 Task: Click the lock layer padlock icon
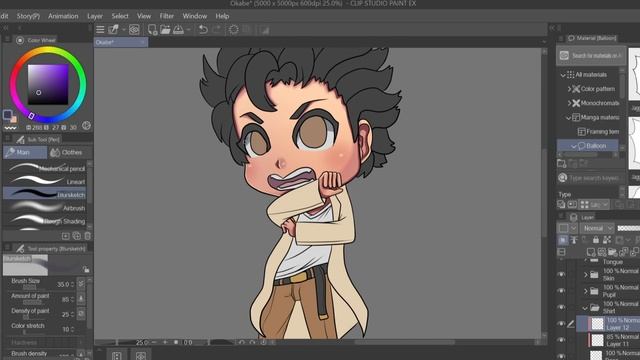click(x=596, y=240)
